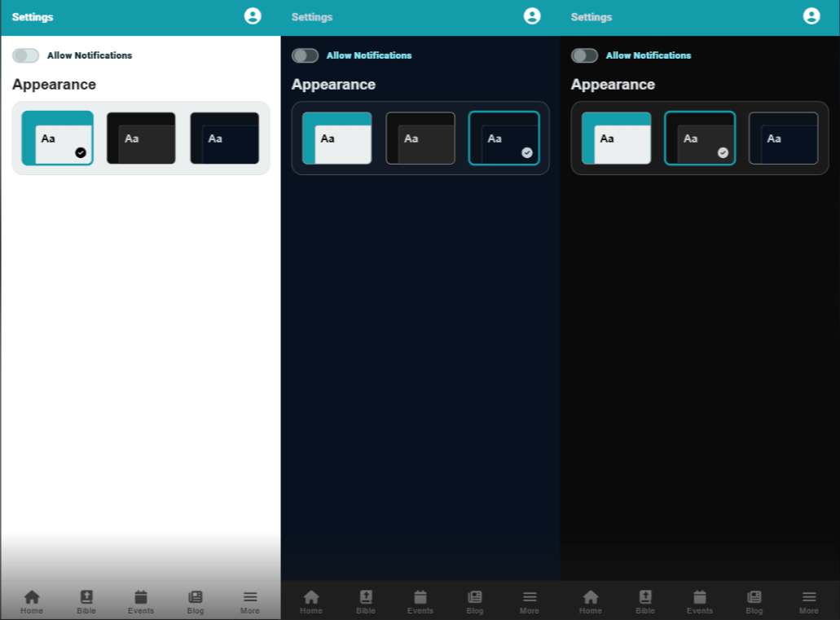840x620 pixels.
Task: Open profile icon in navy theme panel
Action: coord(532,16)
